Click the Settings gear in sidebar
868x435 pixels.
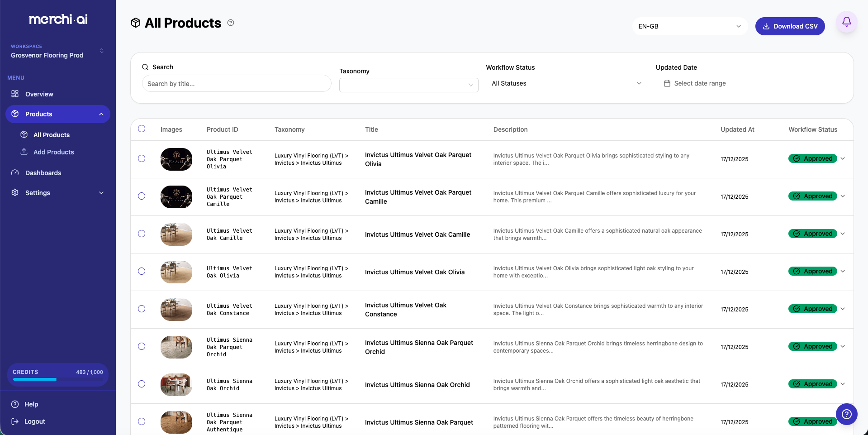[14, 192]
